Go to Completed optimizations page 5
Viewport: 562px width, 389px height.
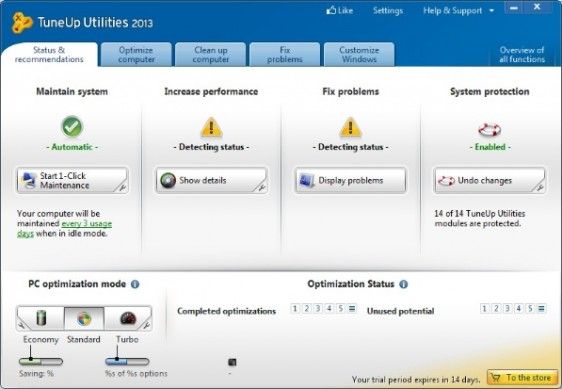340,308
